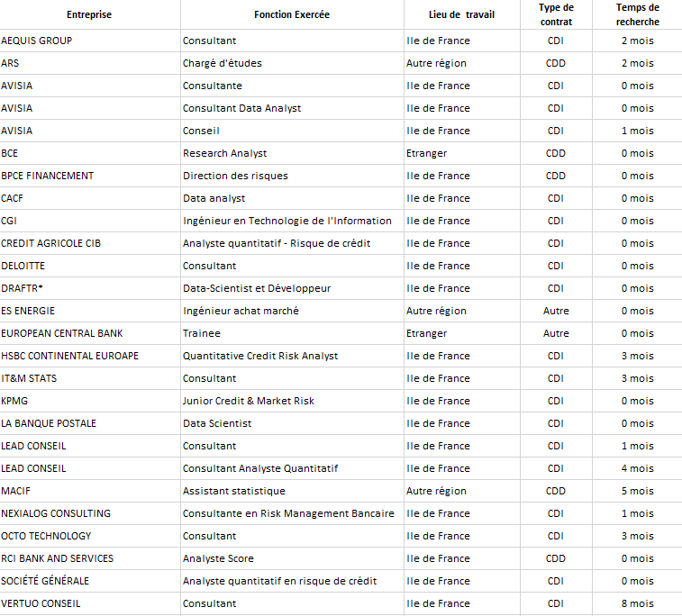Image resolution: width=682 pixels, height=616 pixels.
Task: Click the 'Fonction Exercée' column header
Action: pos(292,14)
